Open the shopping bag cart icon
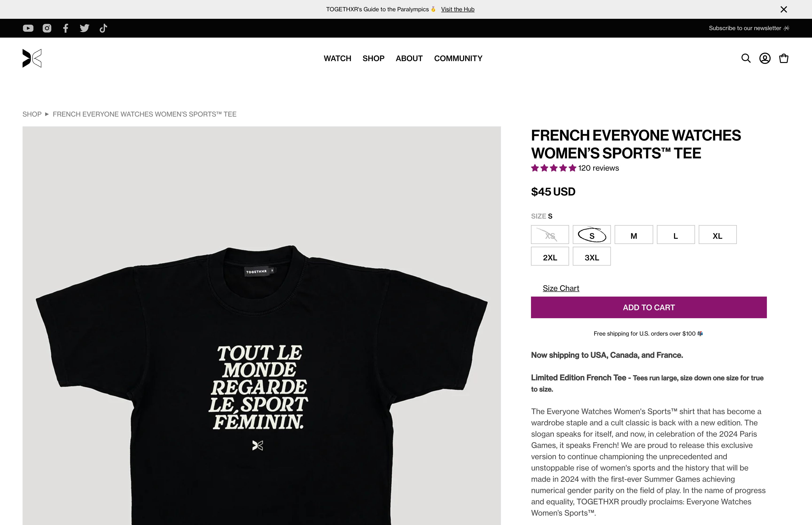 784,58
